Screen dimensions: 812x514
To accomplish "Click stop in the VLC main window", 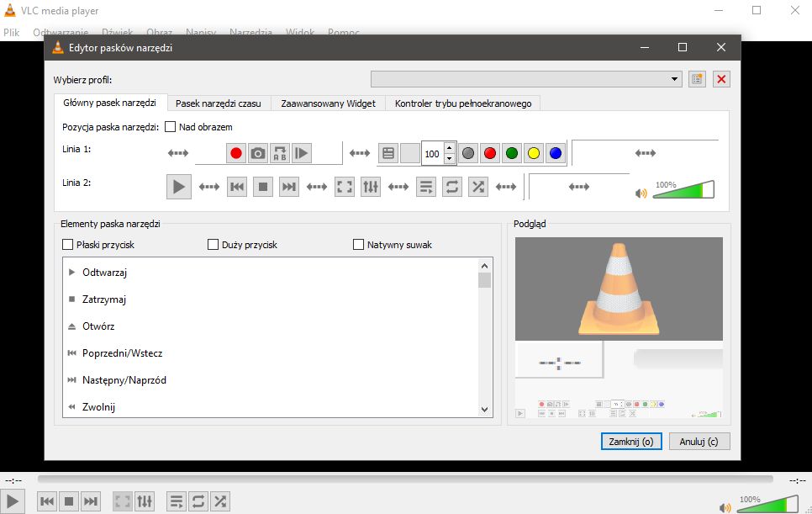I will point(69,501).
